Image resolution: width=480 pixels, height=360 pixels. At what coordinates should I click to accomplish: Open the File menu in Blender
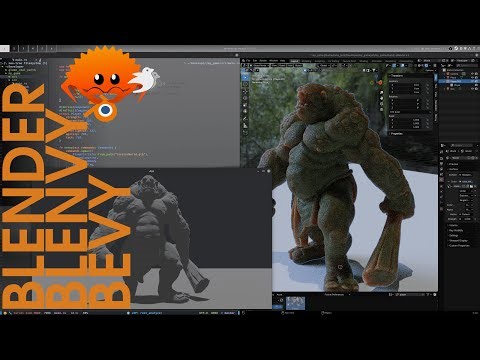point(249,61)
